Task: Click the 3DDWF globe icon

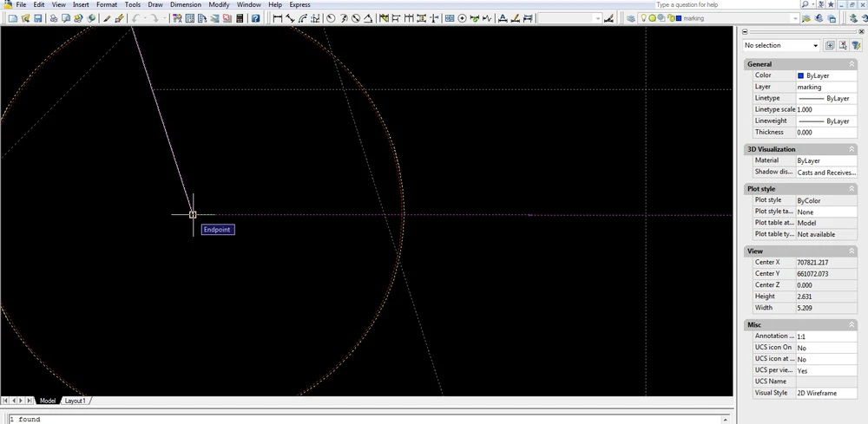Action: (91, 18)
